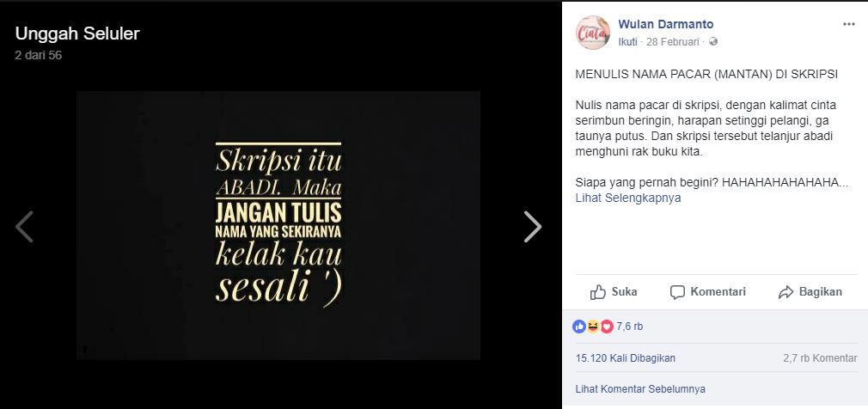The width and height of the screenshot is (868, 409).
Task: Click the Wulan Darmanto profile picture
Action: (x=593, y=33)
